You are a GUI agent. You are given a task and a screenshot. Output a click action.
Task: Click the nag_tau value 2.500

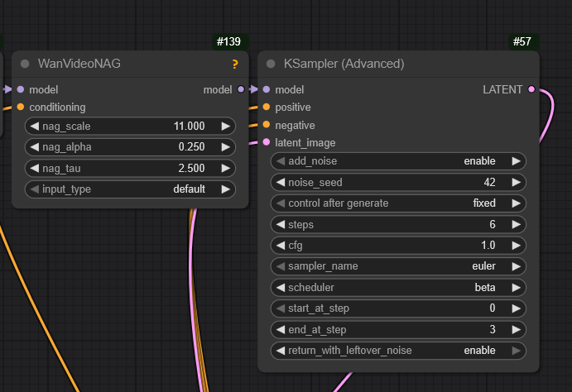pyautogui.click(x=191, y=168)
